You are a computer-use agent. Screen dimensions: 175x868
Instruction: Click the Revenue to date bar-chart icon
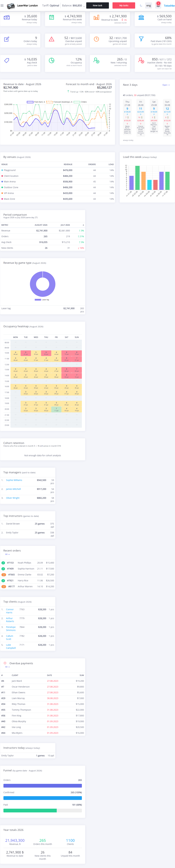point(96,17)
